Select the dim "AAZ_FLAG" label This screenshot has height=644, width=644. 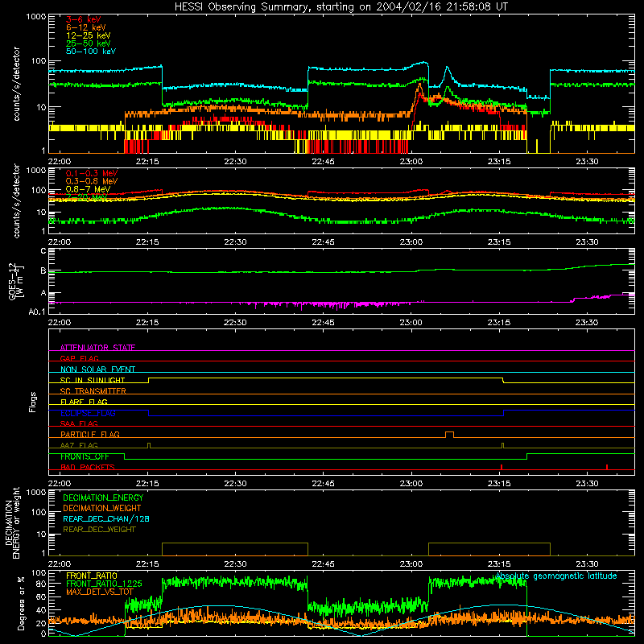tap(79, 445)
